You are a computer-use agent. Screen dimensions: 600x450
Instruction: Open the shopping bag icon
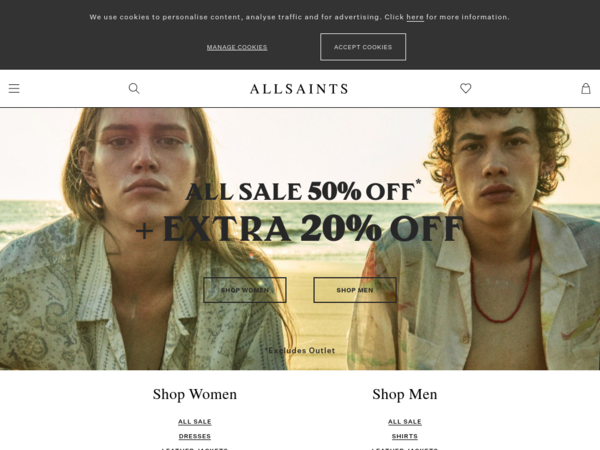coord(586,88)
